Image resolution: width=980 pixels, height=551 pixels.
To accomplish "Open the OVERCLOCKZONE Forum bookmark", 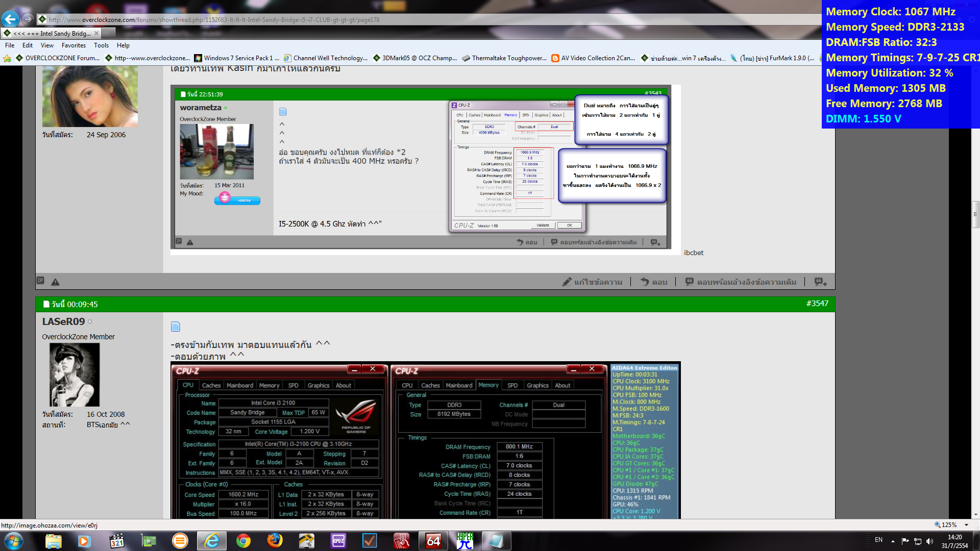I will click(x=58, y=58).
